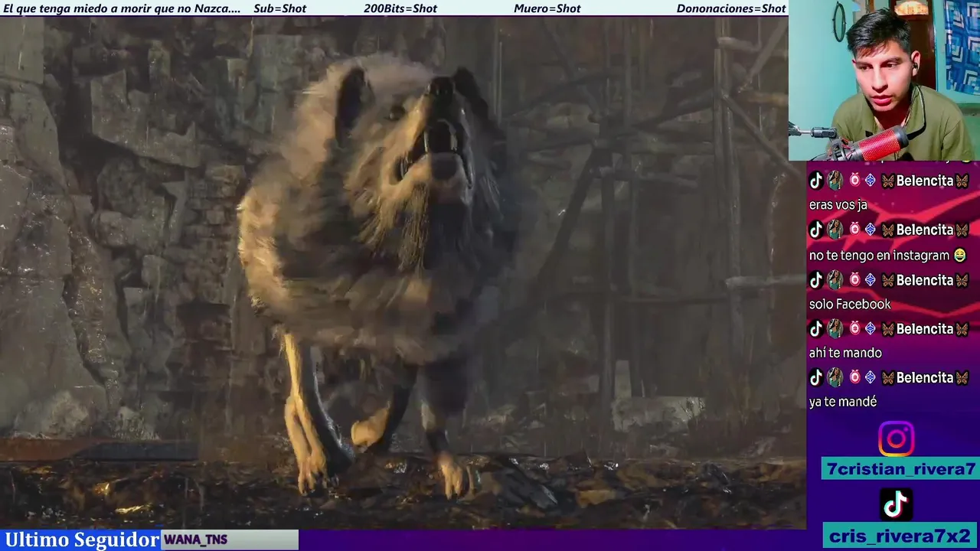Click the TikTok icon above 'ahí te mando'

tap(816, 329)
